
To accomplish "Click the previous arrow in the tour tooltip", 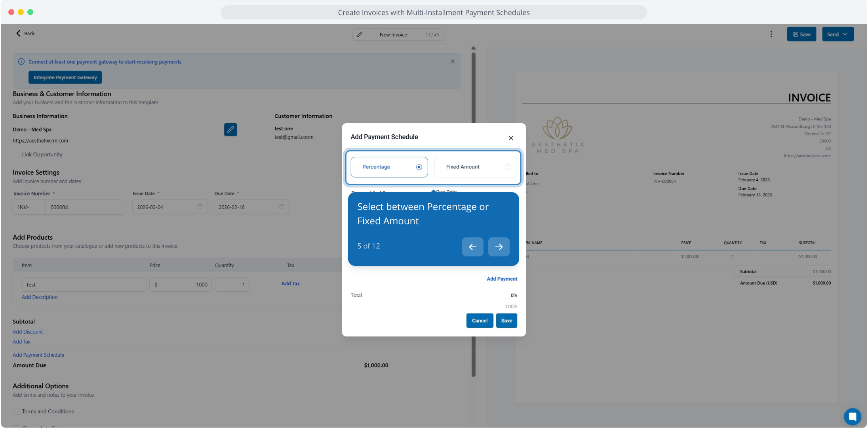I will click(472, 247).
